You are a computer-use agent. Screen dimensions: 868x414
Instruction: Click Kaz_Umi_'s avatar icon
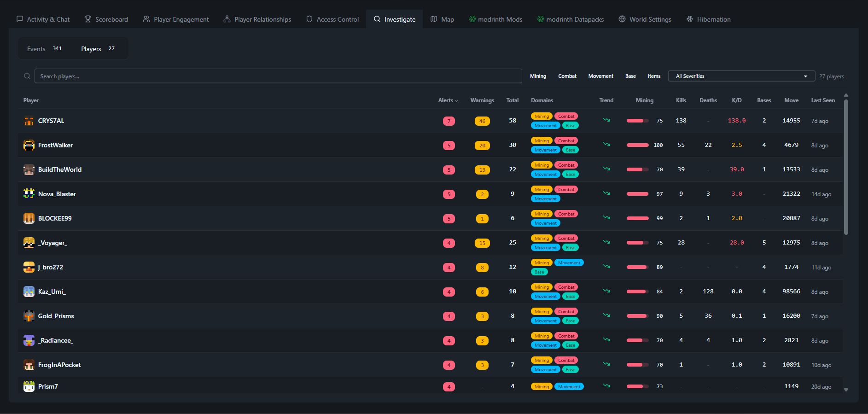[29, 292]
